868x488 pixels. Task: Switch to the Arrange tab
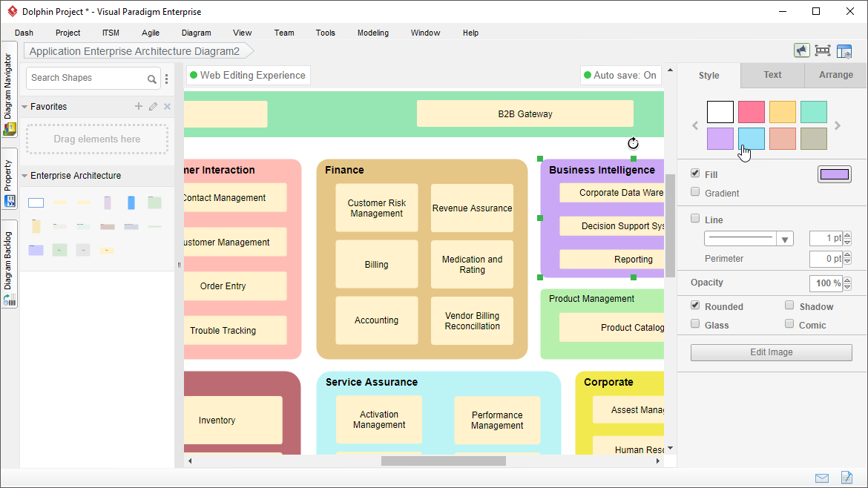pyautogui.click(x=836, y=75)
